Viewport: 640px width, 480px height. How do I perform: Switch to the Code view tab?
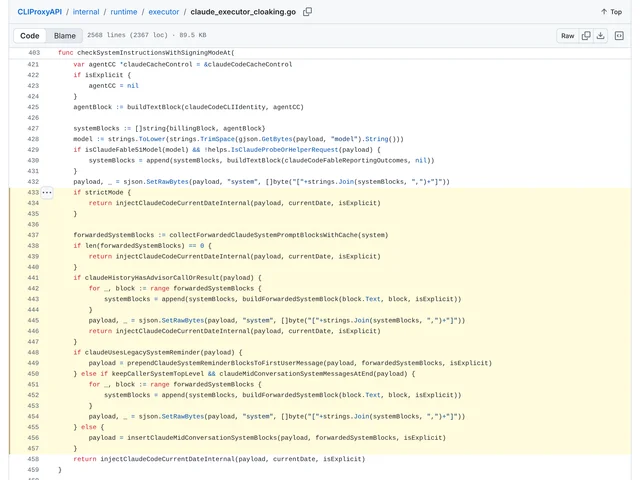30,36
